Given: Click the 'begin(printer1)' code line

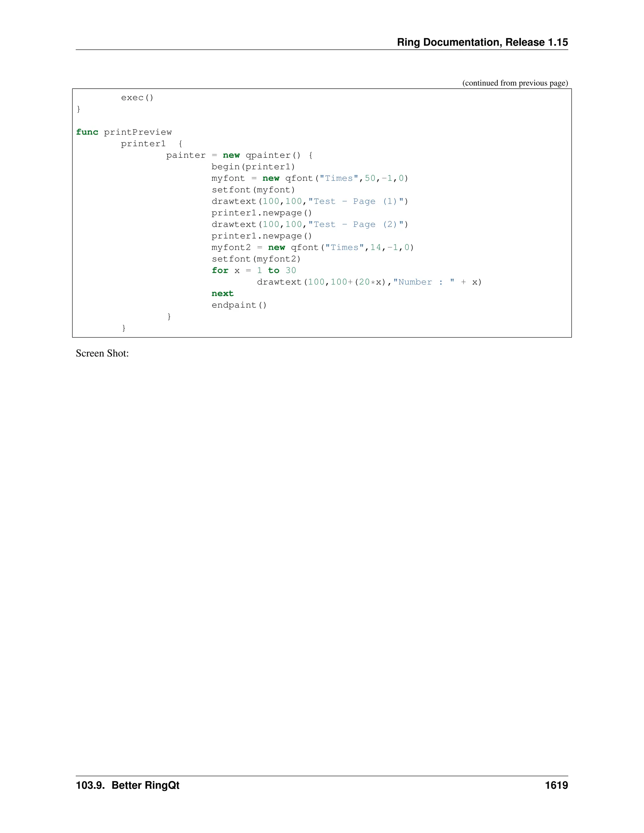Looking at the screenshot, I should coord(253,167).
